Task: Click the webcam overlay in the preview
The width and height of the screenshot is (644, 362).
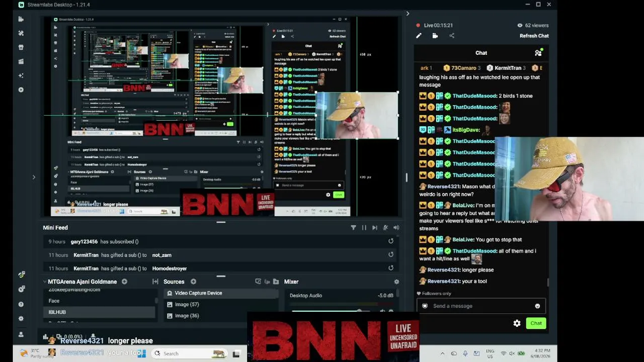Action: point(357,115)
